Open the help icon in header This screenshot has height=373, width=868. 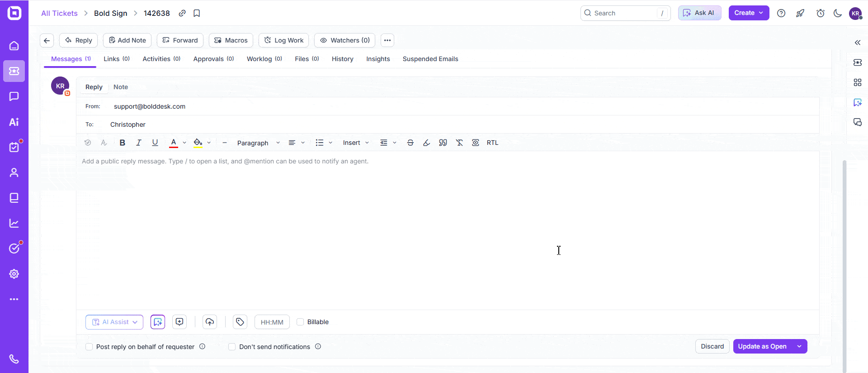pos(781,13)
